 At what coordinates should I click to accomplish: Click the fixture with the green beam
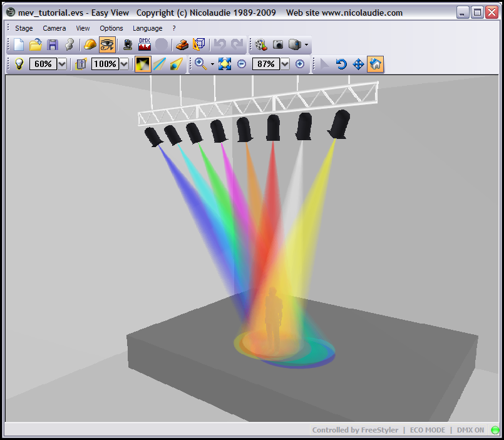(x=194, y=133)
